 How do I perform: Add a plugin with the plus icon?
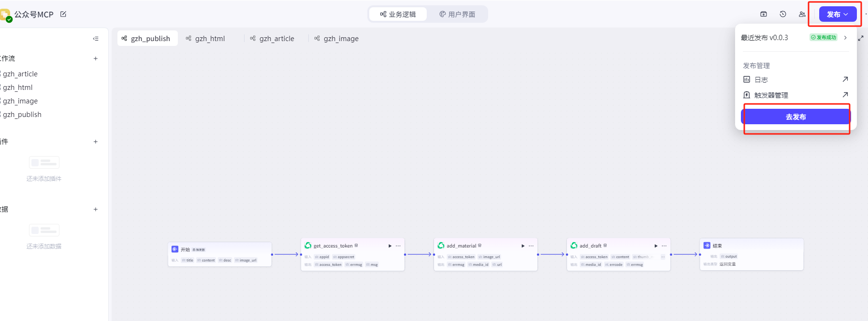tap(96, 142)
